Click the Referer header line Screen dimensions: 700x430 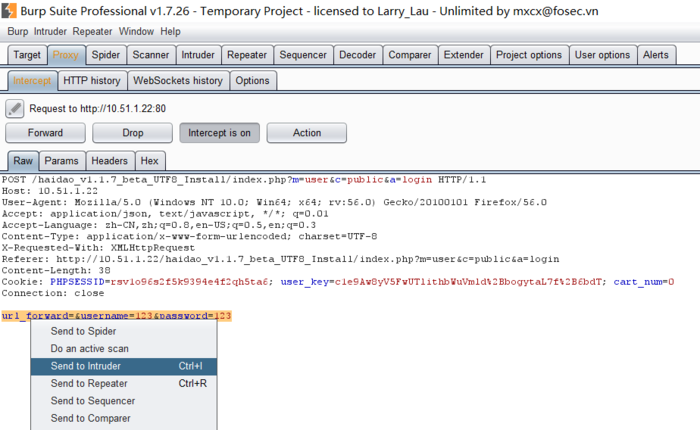click(280, 259)
